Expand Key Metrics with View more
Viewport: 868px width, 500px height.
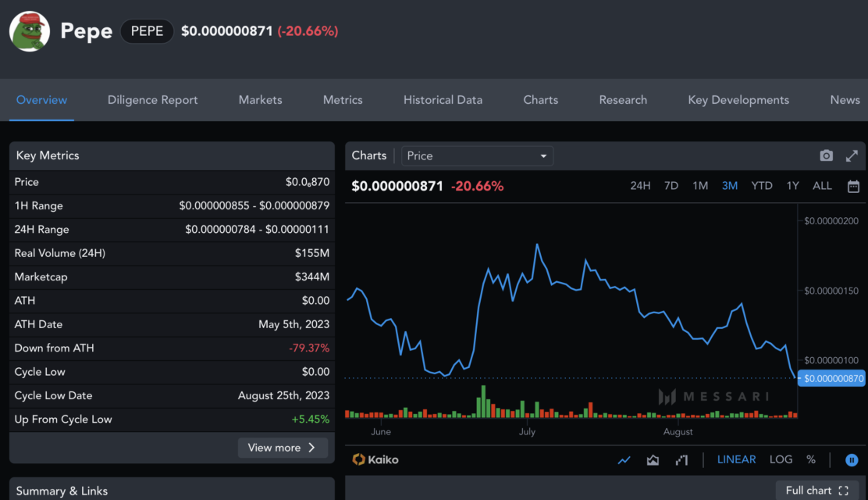(283, 448)
